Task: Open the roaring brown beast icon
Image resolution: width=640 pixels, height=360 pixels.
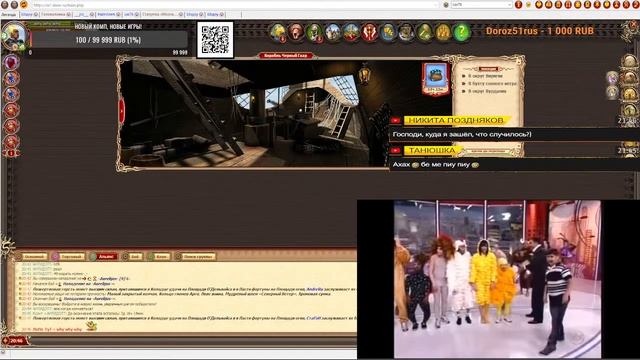Action: pyautogui.click(x=296, y=32)
